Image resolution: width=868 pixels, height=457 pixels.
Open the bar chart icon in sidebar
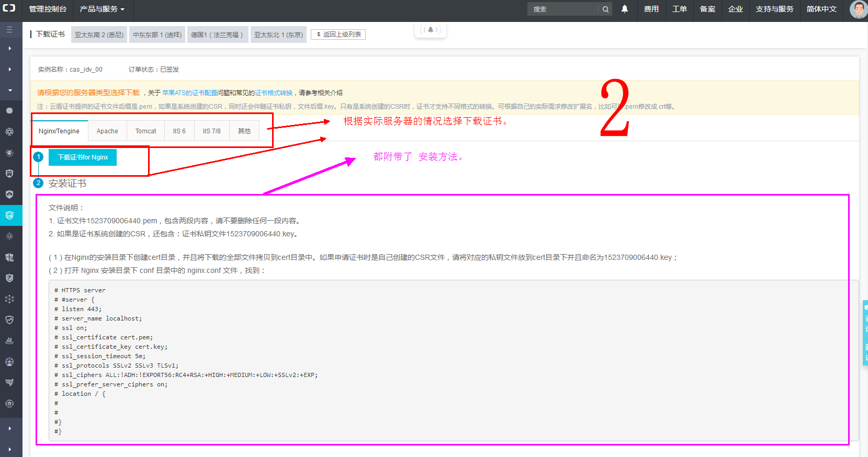[x=9, y=340]
